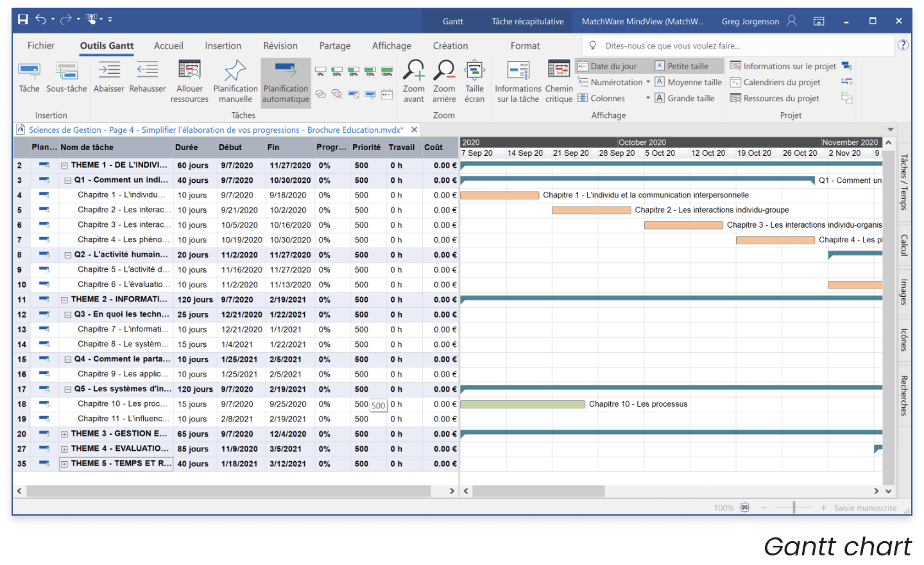Image resolution: width=924 pixels, height=565 pixels.
Task: Switch to Planification manuelle
Action: pyautogui.click(x=235, y=82)
